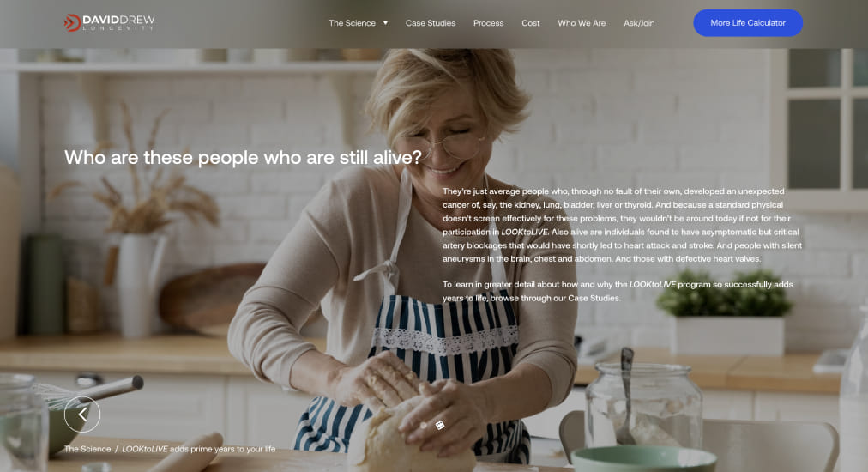Click the circled back arrow icon
This screenshot has width=868, height=472.
[x=82, y=414]
